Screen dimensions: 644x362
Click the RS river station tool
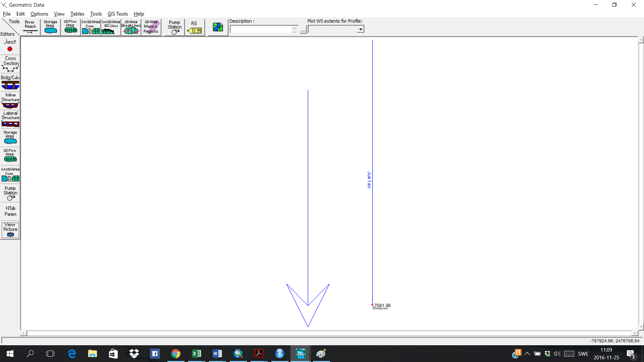[x=195, y=27]
